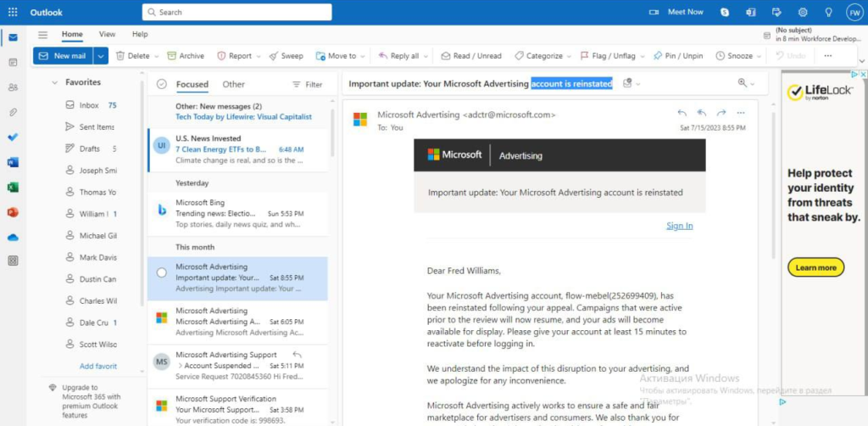The image size is (868, 426).
Task: Launch Word from the left app rail
Action: pyautogui.click(x=13, y=162)
